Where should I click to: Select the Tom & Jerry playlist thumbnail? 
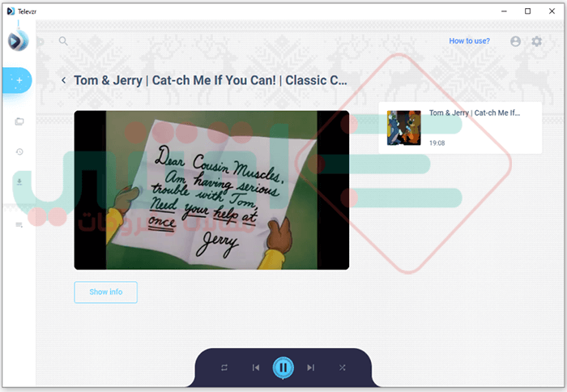click(x=404, y=128)
